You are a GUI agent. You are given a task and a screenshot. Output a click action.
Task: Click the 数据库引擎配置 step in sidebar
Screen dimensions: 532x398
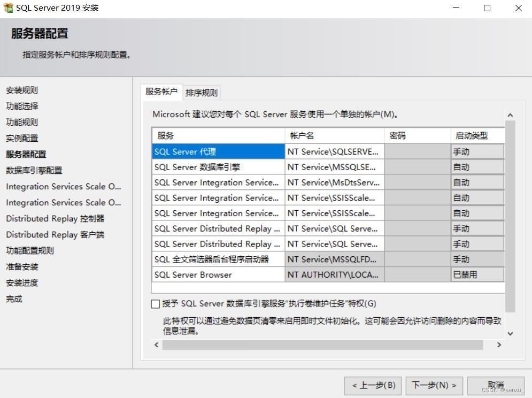pos(34,171)
